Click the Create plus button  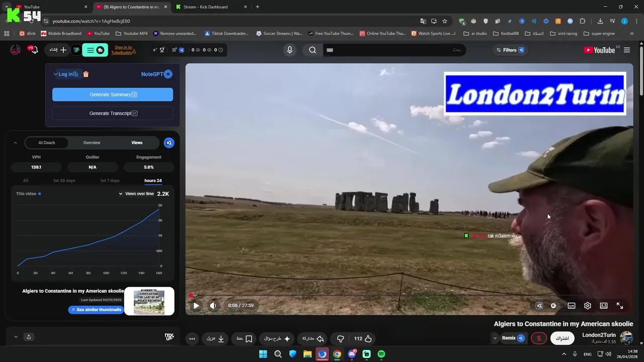click(x=58, y=50)
